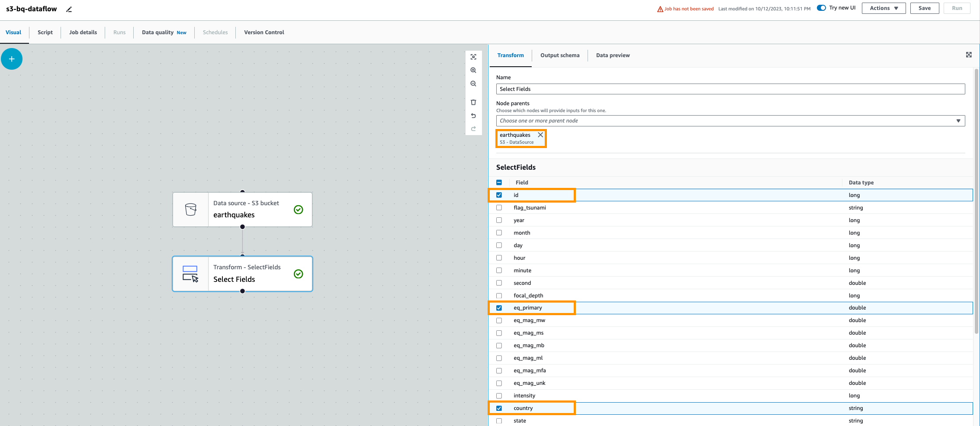Toggle the Try new UI switch

[821, 8]
